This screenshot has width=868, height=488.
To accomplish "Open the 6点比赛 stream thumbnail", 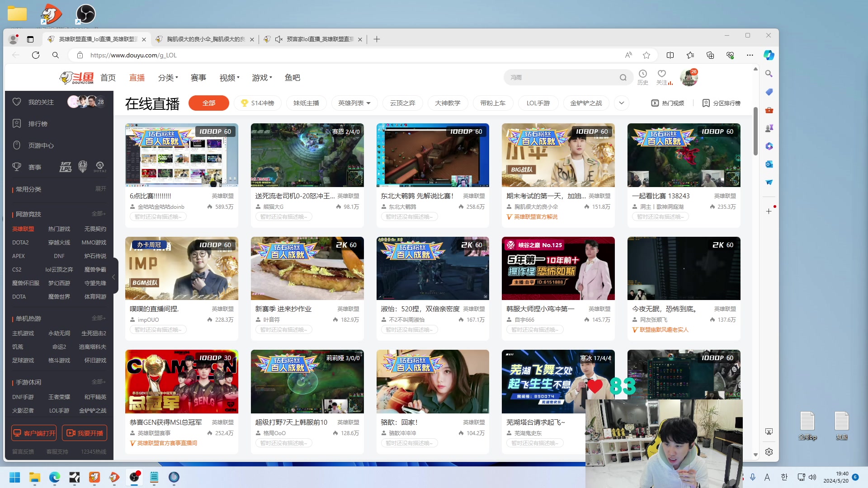I will [181, 155].
